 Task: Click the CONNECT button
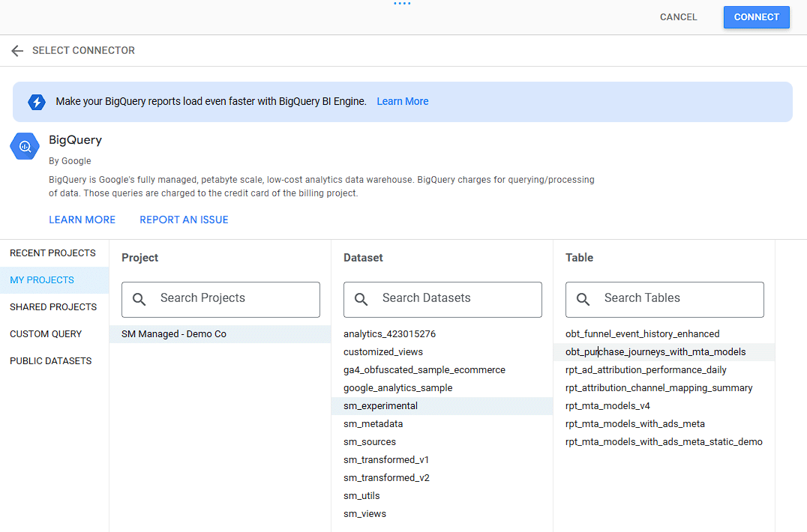pos(756,17)
